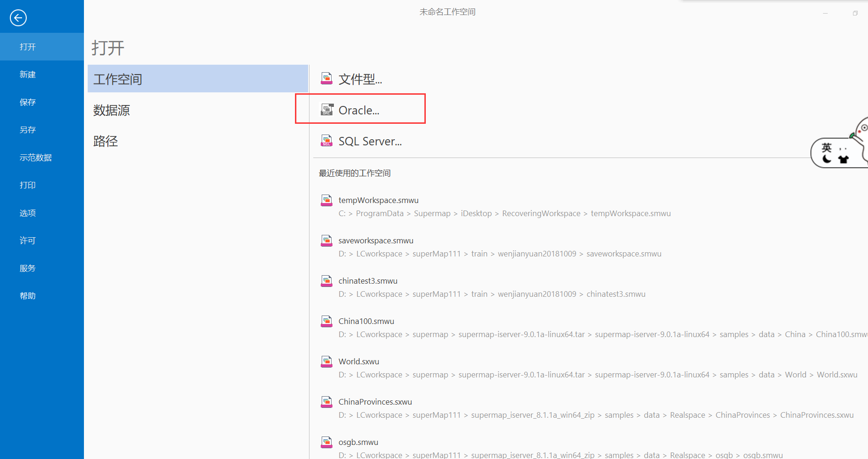The height and width of the screenshot is (459, 868).
Task: Click the Oracle database workspace icon
Action: click(327, 110)
